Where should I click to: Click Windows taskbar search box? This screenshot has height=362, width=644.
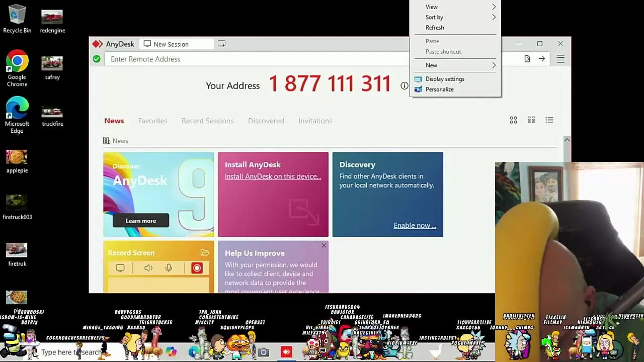click(70, 352)
